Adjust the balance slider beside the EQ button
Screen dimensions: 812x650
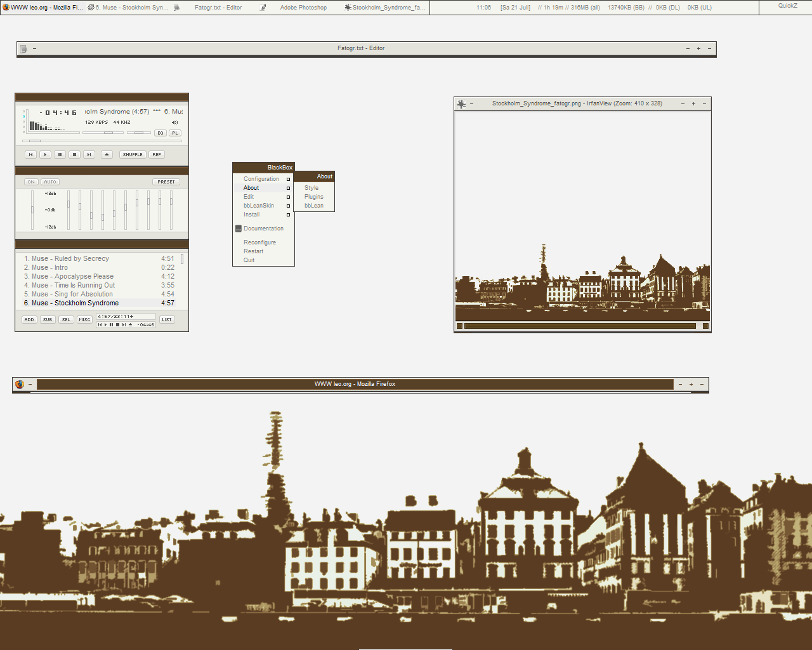click(139, 133)
